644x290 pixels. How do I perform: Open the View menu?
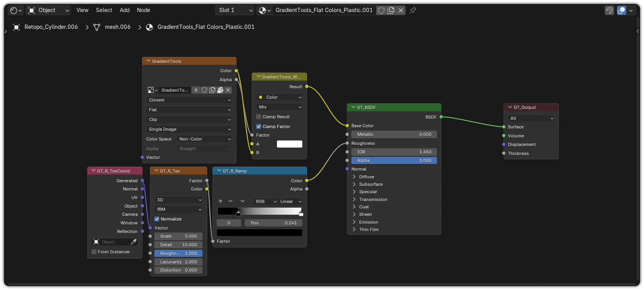coord(82,10)
